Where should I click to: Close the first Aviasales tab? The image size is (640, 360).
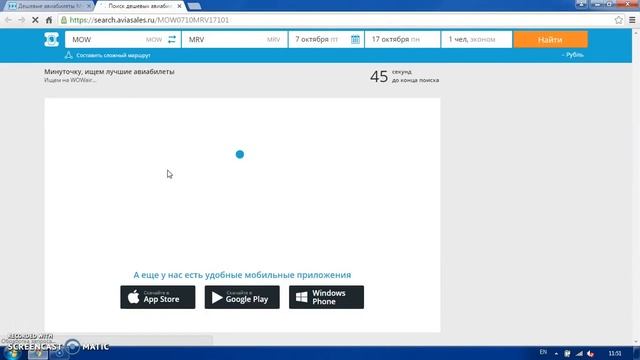click(89, 6)
